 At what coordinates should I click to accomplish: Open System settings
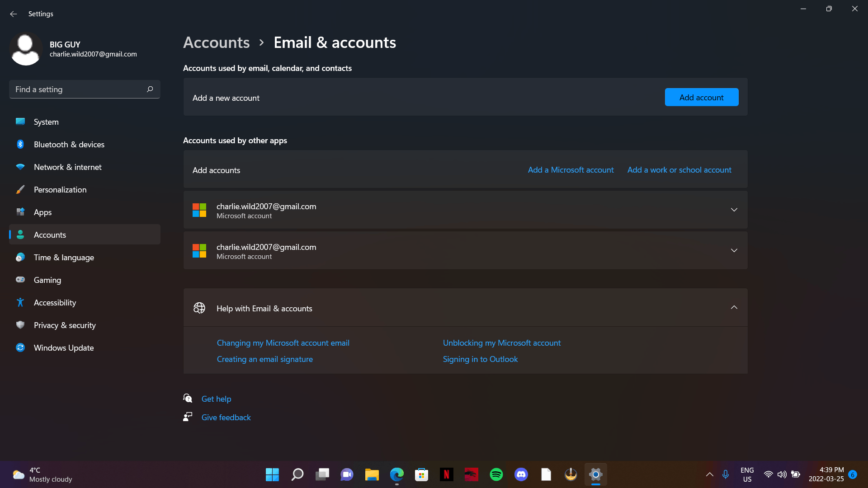coord(85,122)
